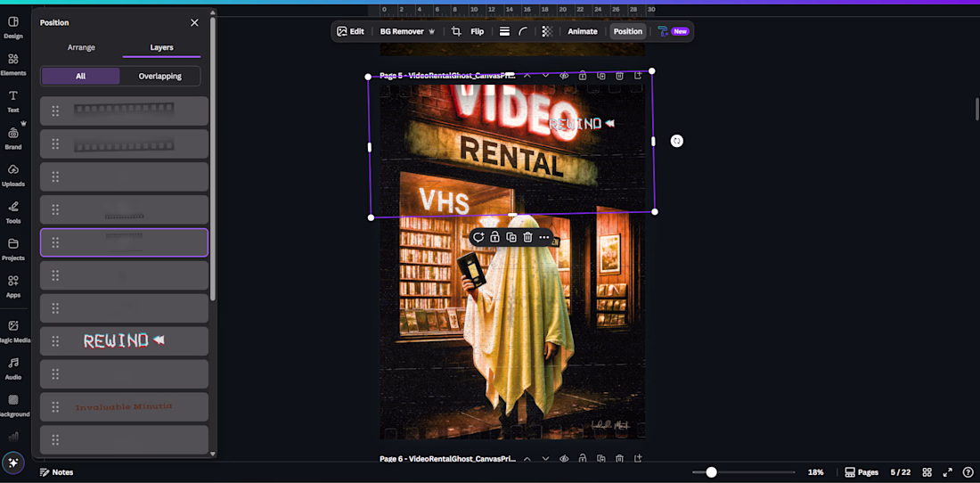The height and width of the screenshot is (483, 980).
Task: Click the Flip button
Action: [x=477, y=31]
